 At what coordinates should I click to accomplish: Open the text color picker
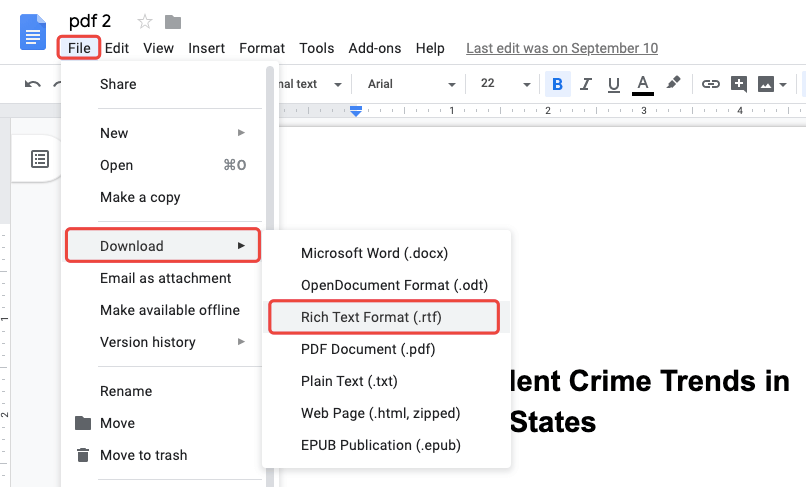643,84
